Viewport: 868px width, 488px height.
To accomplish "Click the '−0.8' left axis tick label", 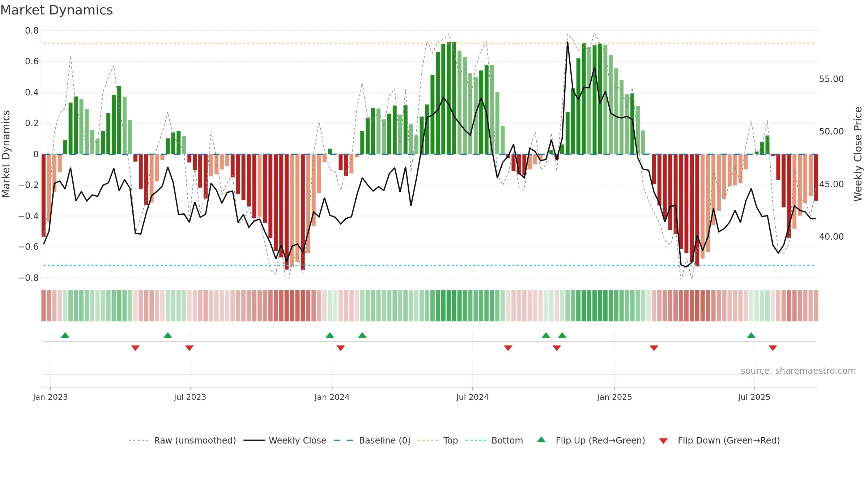I will tap(29, 278).
